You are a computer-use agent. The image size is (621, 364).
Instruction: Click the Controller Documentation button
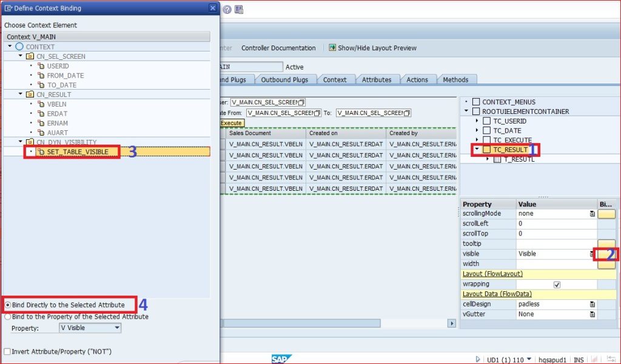pos(278,48)
